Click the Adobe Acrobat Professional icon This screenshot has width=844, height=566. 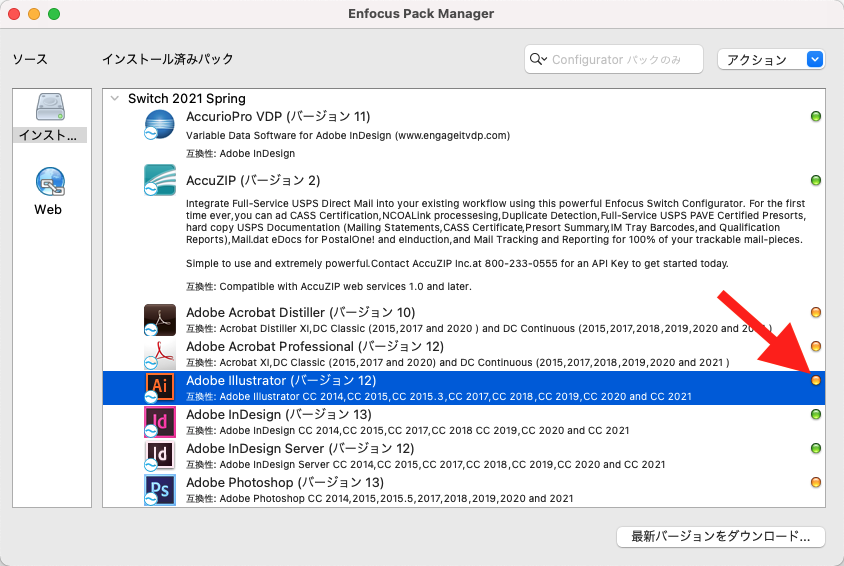point(160,354)
